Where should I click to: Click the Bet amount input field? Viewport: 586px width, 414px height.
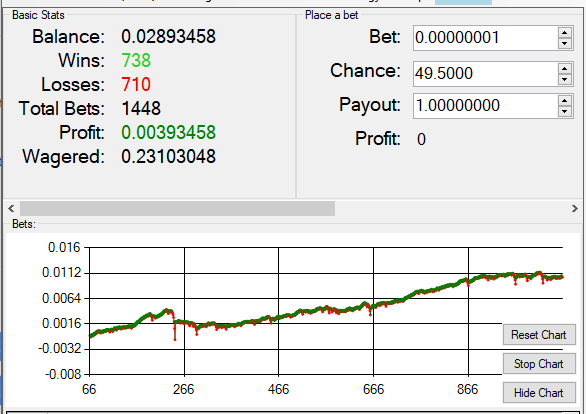486,38
